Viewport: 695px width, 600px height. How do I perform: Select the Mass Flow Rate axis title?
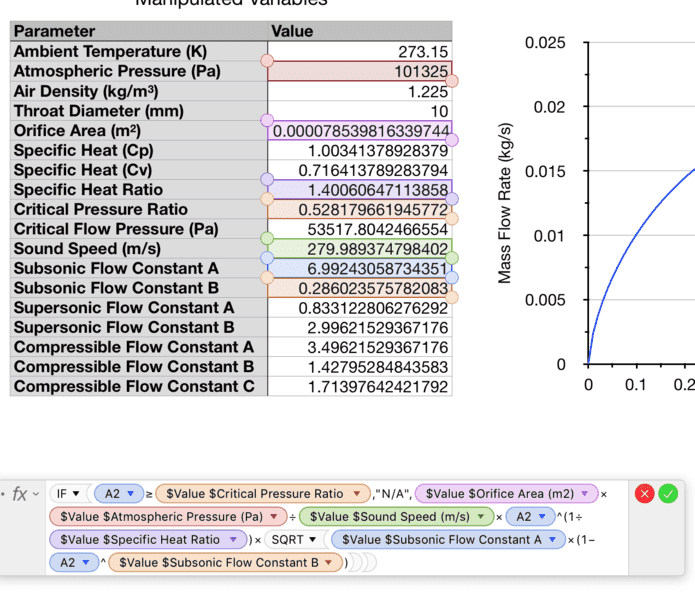tap(505, 203)
